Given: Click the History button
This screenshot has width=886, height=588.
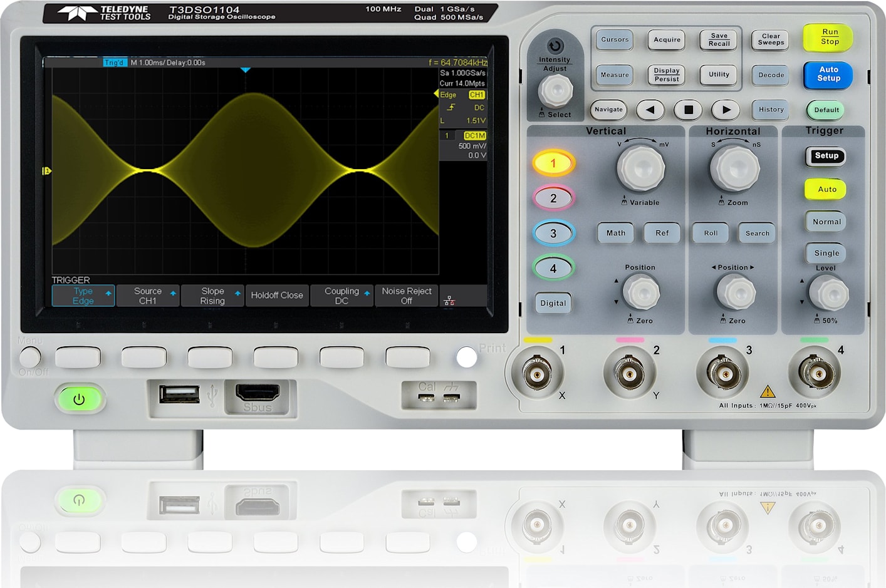Looking at the screenshot, I should point(771,110).
